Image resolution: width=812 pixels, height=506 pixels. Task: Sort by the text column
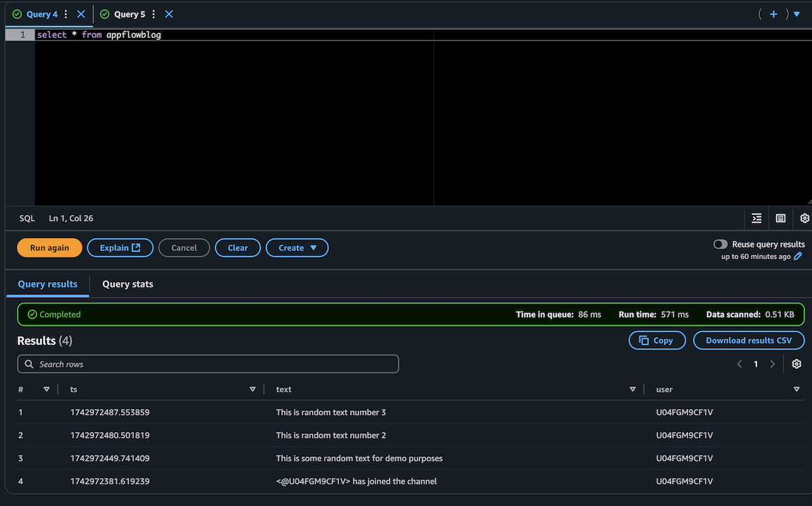(633, 389)
